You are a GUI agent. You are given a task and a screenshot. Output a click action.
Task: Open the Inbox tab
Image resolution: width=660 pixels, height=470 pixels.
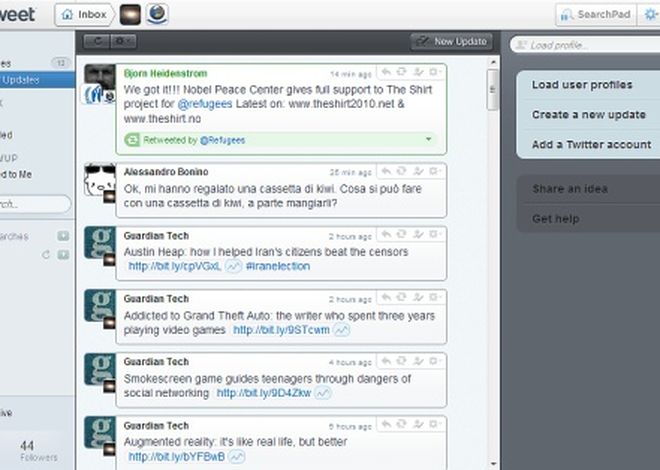tap(84, 15)
